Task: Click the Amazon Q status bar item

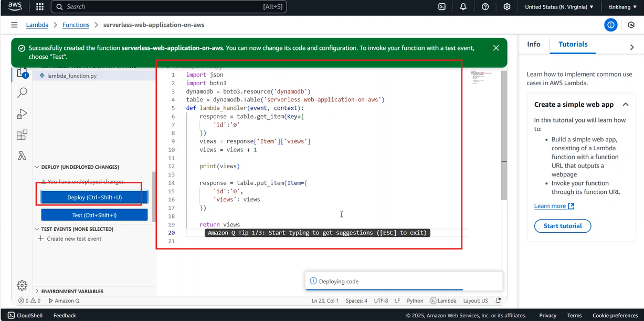Action: (x=64, y=301)
